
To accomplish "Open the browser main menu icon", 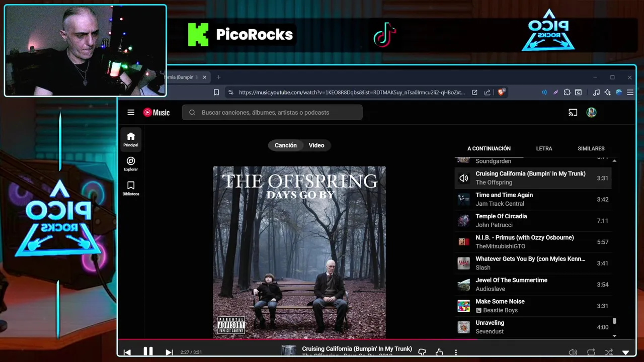I will 630,93.
